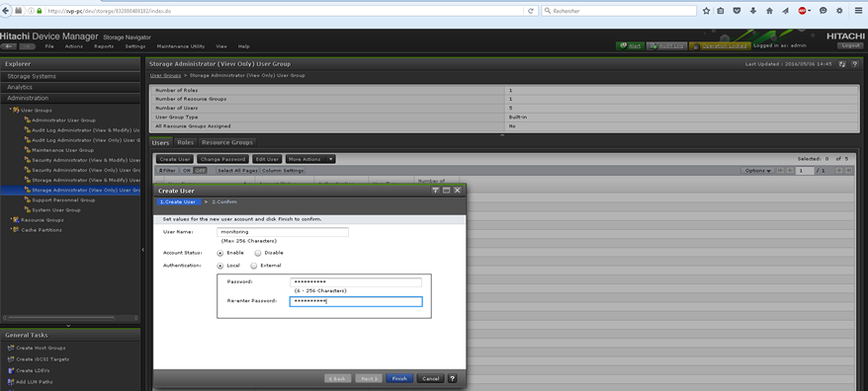Open the File menu

point(49,46)
